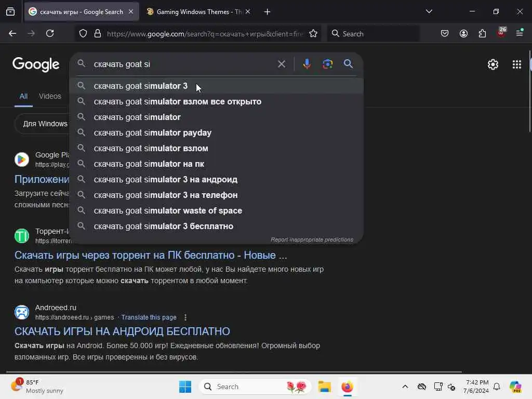This screenshot has width=532, height=399.
Task: Close the Google Search tab
Action: (x=131, y=12)
